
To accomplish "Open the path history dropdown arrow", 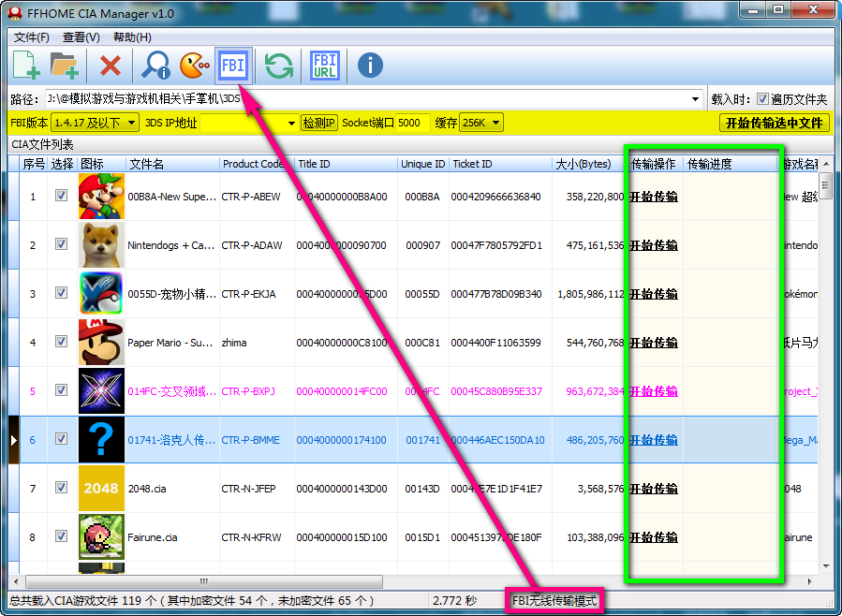I will [x=695, y=99].
